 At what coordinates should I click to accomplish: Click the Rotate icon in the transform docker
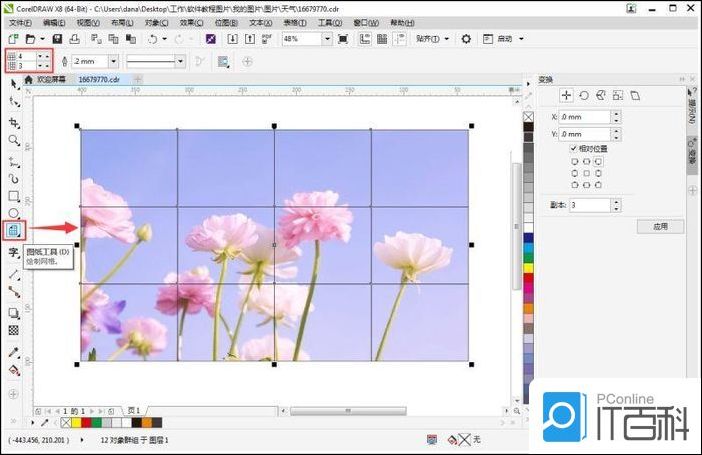[x=583, y=95]
